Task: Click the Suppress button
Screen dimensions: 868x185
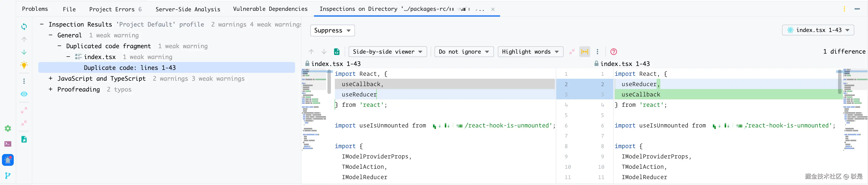Action: pyautogui.click(x=332, y=31)
